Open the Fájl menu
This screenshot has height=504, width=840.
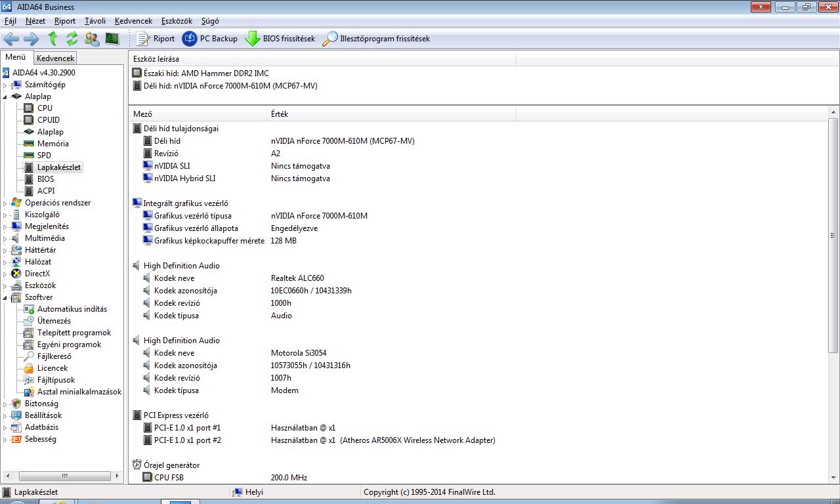[x=10, y=21]
